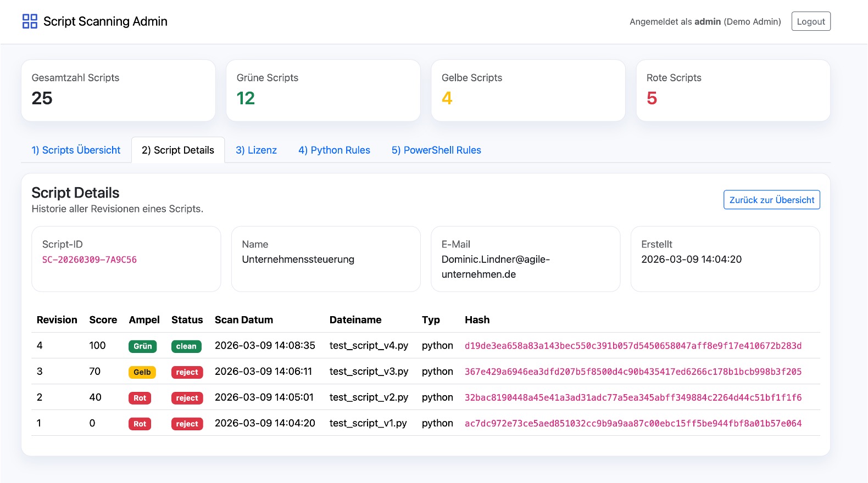Click the Grün badge in revision 4
Screen dimensions: 868x483
[x=143, y=346]
